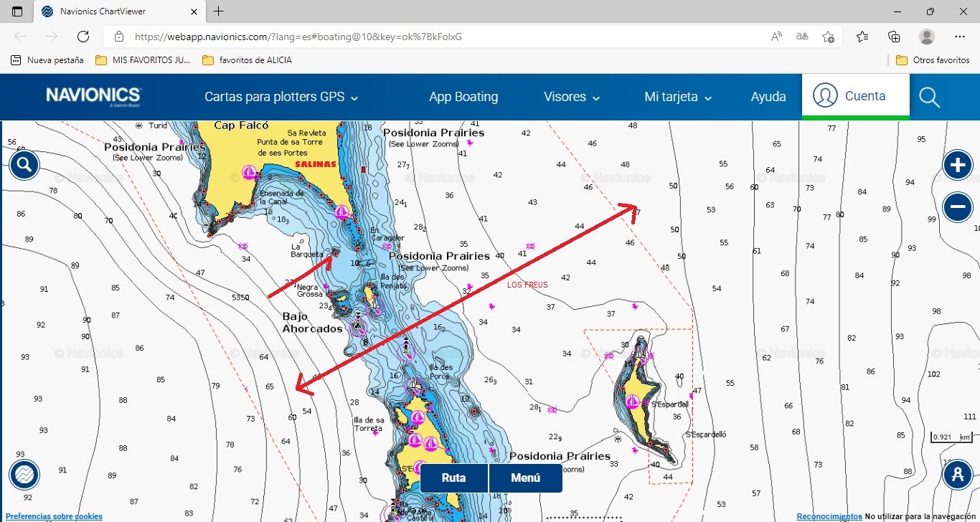Click the Menú button
The height and width of the screenshot is (522, 980).
click(526, 478)
